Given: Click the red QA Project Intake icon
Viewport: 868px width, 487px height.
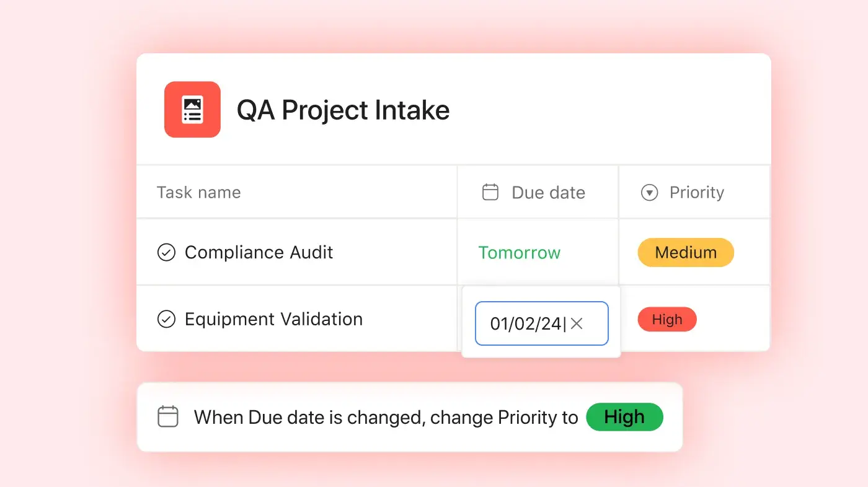Looking at the screenshot, I should [x=192, y=109].
